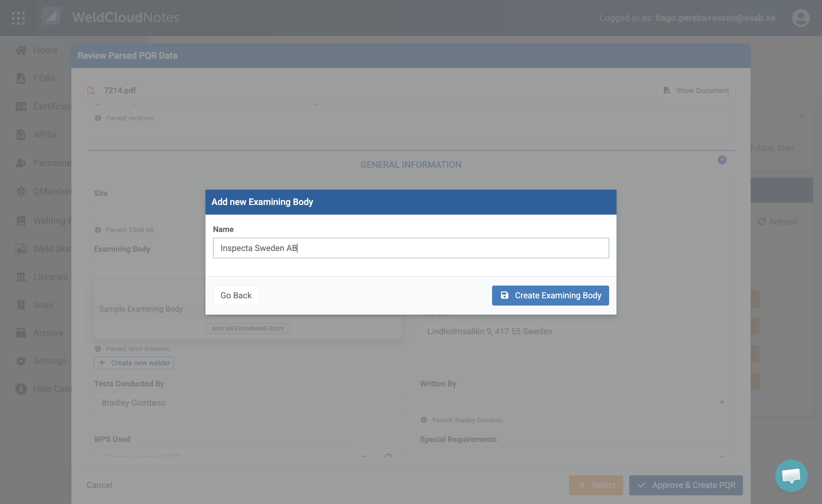
Task: Click the Settings gear icon
Action: pos(21,361)
